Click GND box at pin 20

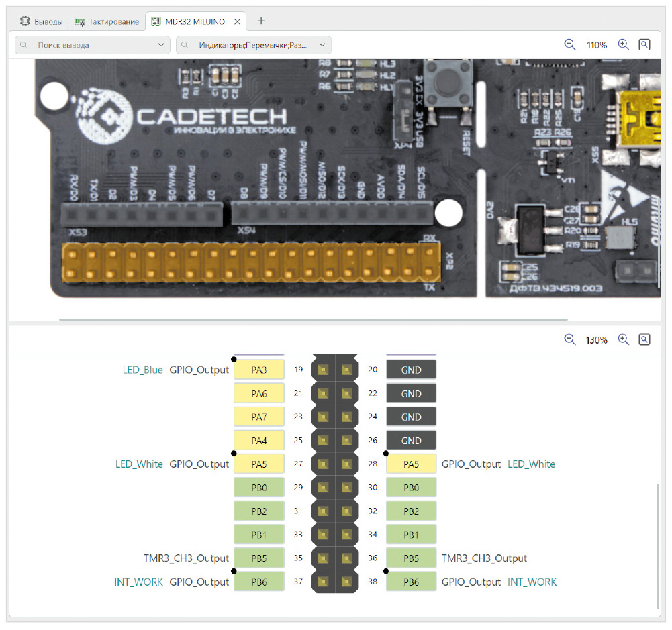pos(411,370)
